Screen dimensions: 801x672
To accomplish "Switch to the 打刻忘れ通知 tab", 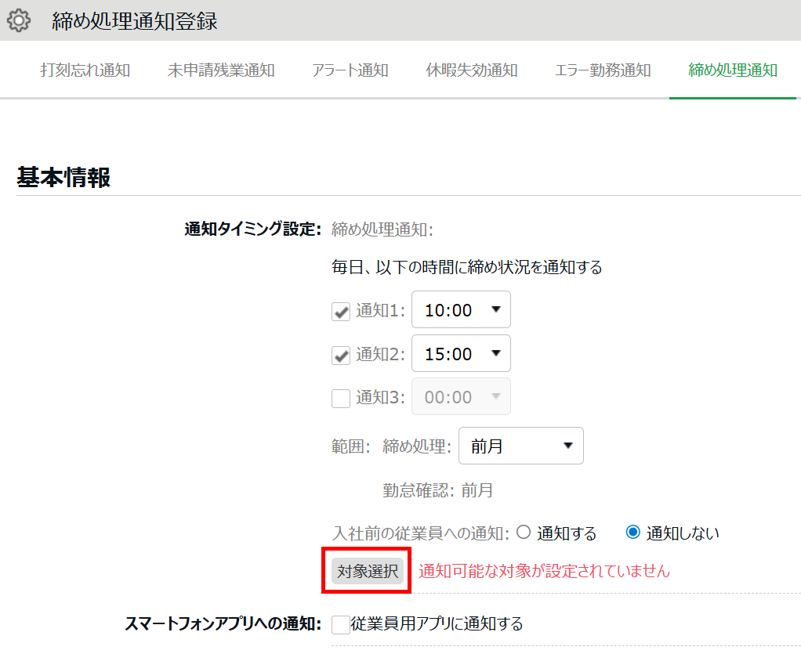I will (85, 70).
